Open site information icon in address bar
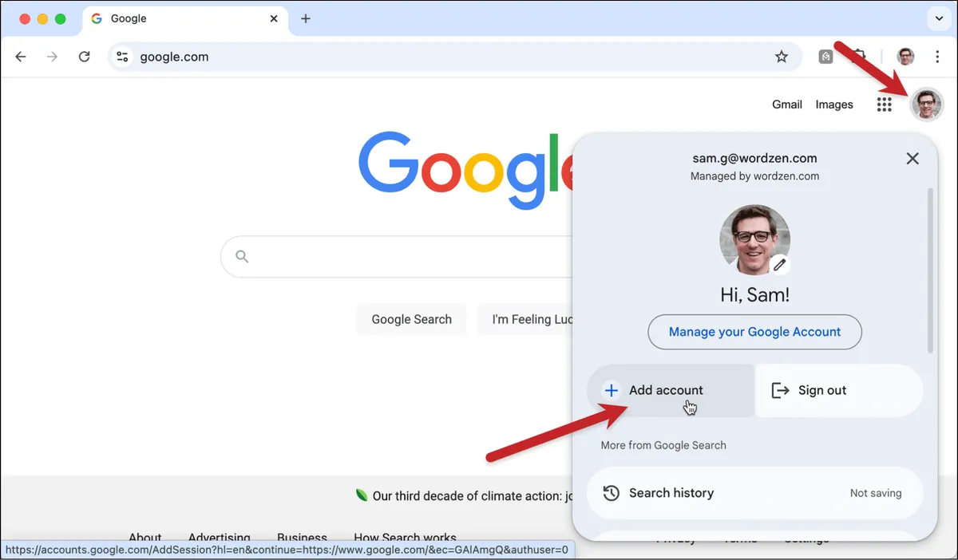Image resolution: width=958 pixels, height=560 pixels. tap(122, 57)
